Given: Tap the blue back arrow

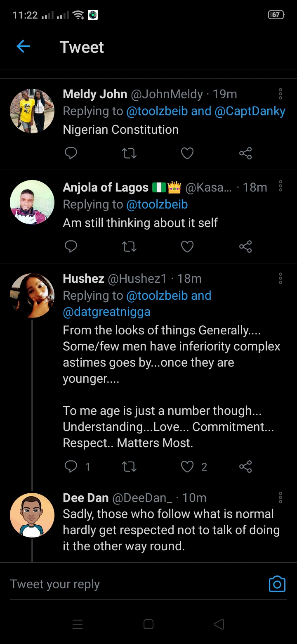Looking at the screenshot, I should [23, 47].
